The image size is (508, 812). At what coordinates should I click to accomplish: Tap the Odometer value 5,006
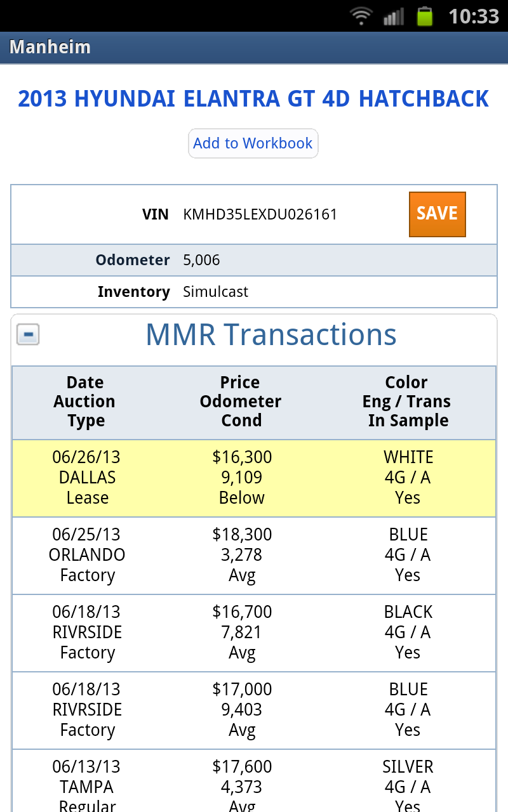click(201, 260)
